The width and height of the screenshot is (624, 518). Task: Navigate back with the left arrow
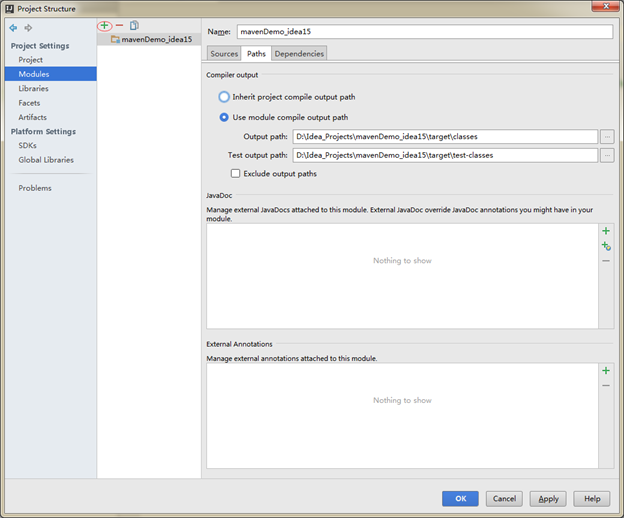pos(14,28)
